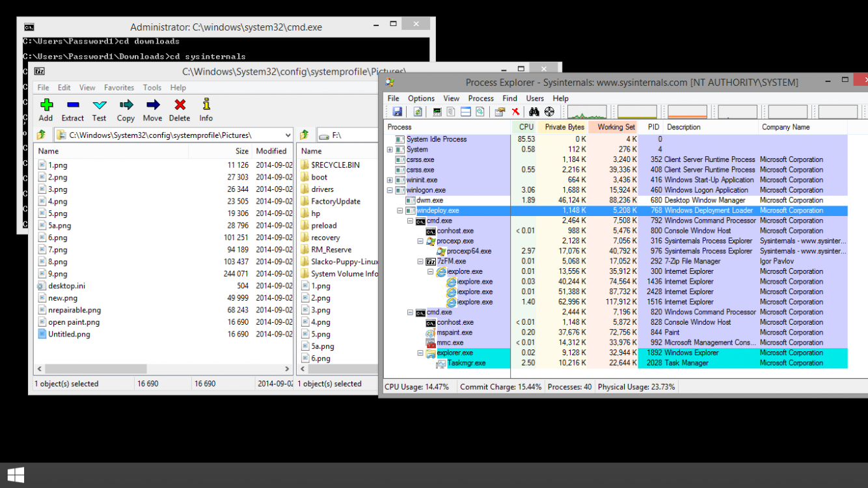Viewport: 868px width, 488px height.
Task: Click the cmd.exe window title bar icon
Action: click(29, 27)
